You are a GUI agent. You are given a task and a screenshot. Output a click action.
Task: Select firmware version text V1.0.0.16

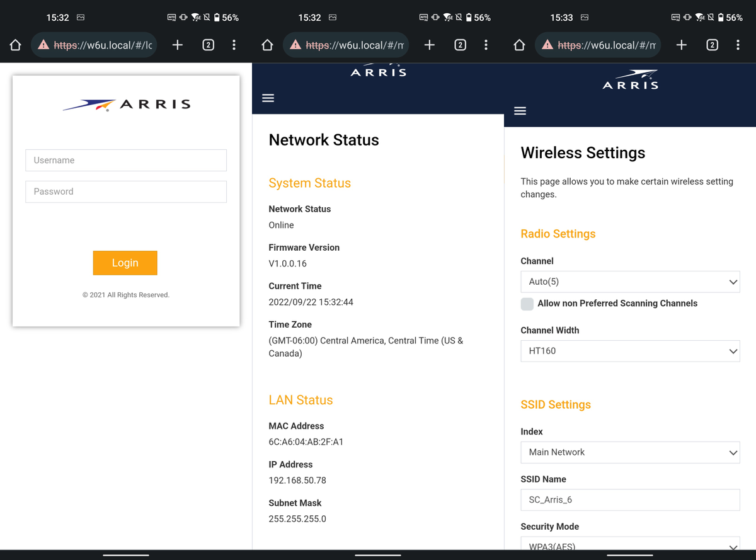click(x=288, y=264)
